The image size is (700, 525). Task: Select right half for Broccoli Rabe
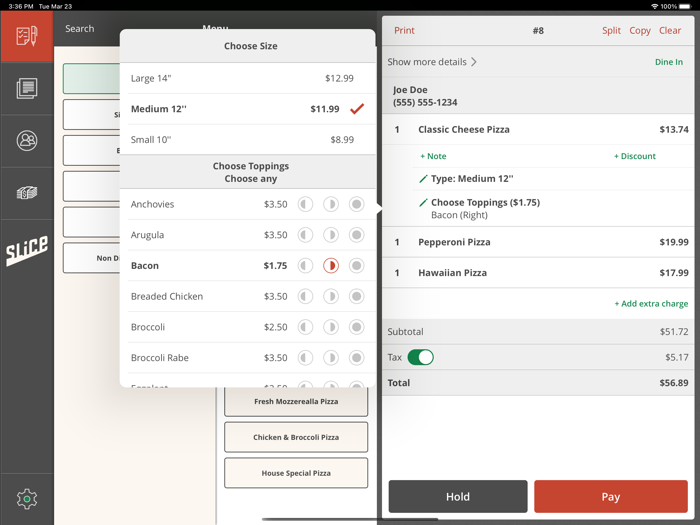[331, 358]
